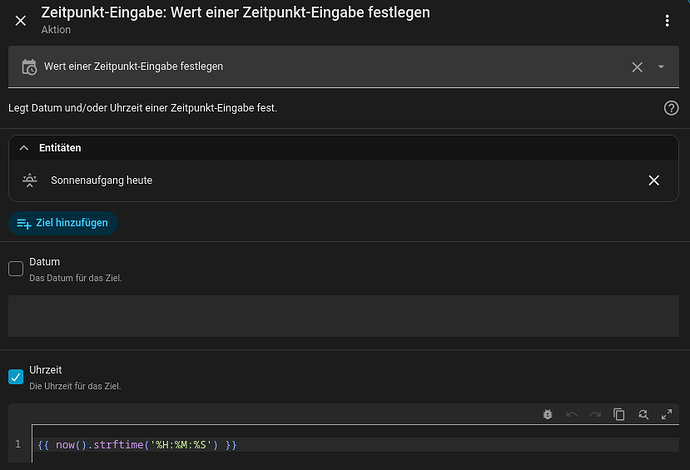Click the sunrise icon beside Sonnenaufgang heute
690x470 pixels.
[29, 180]
